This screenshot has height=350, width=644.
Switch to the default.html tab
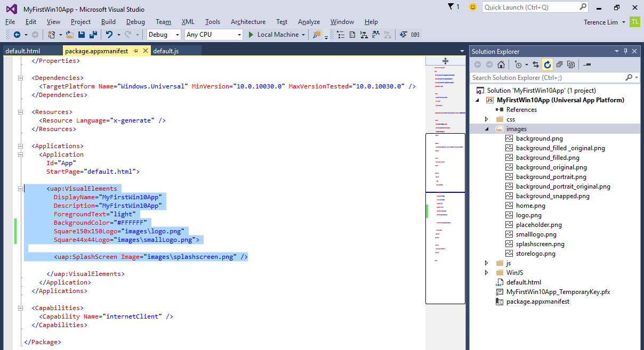point(31,51)
